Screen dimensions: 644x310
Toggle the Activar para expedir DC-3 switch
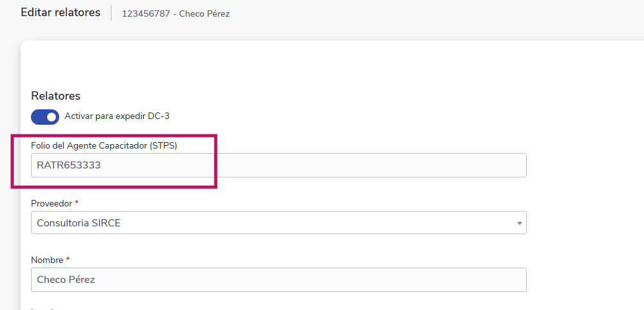tap(45, 117)
